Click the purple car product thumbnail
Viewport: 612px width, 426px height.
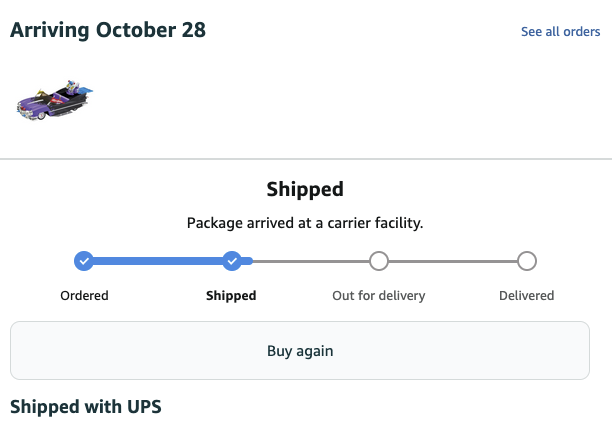55,99
